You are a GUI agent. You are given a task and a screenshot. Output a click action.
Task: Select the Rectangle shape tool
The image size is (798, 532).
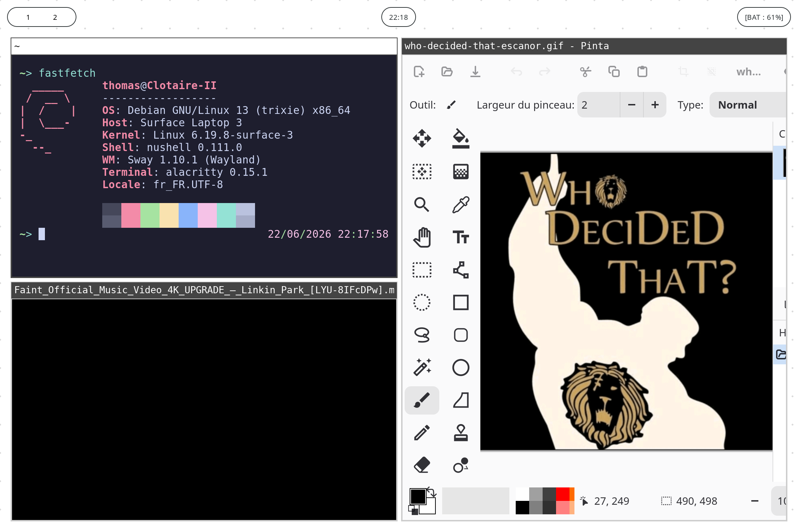tap(461, 303)
